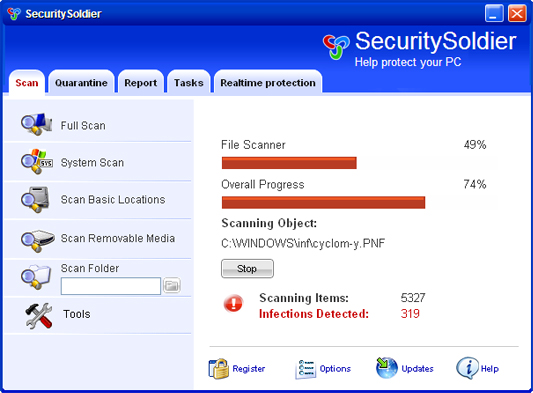Open the Realtime protection tab
The image size is (533, 393).
[268, 82]
